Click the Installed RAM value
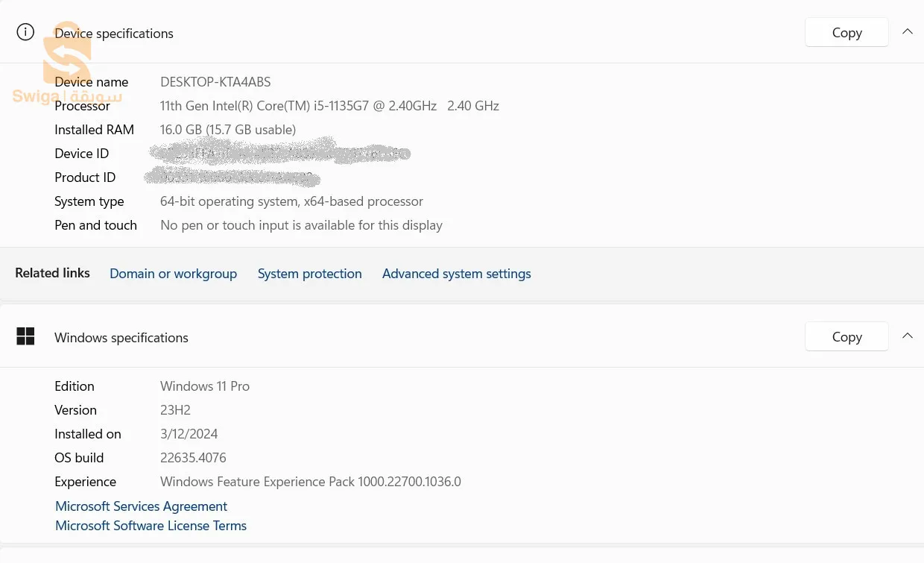924x563 pixels. (x=228, y=129)
